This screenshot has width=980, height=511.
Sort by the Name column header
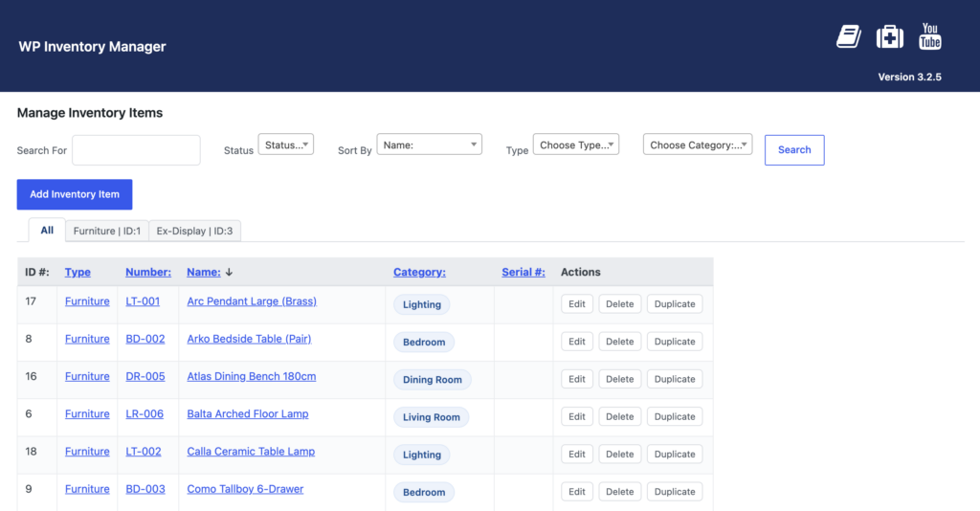click(204, 272)
